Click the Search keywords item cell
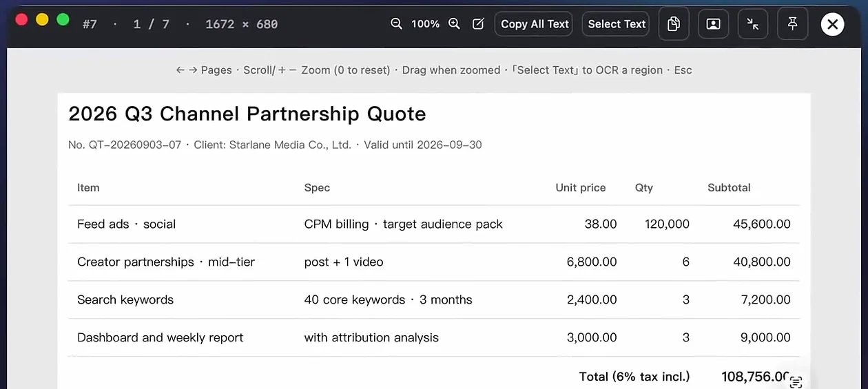The width and height of the screenshot is (868, 389). click(x=125, y=299)
